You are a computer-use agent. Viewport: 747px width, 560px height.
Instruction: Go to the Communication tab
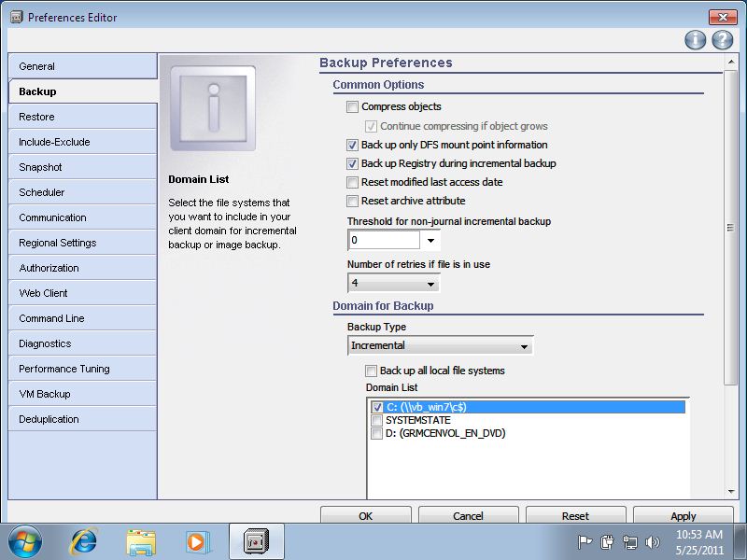pyautogui.click(x=82, y=217)
